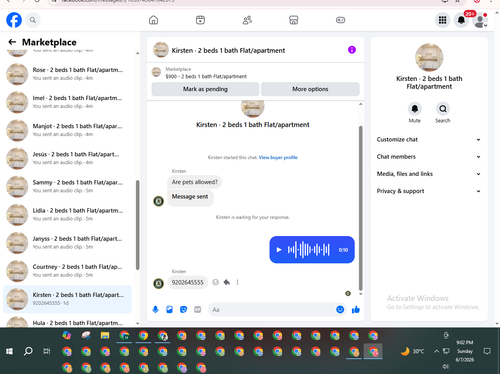Screen dimensions: 500x374
Task: Search in conversation with magnifier icon
Action: (443, 109)
